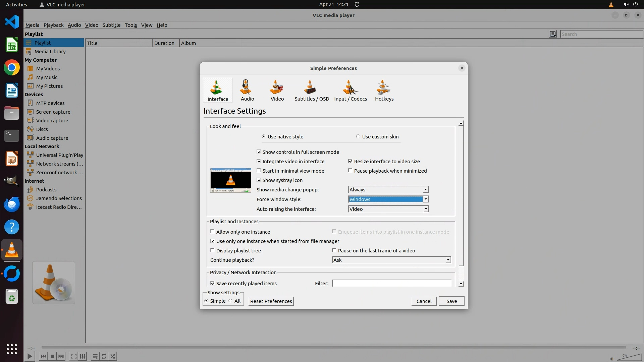Open the Continue playback dropdown

[391, 260]
